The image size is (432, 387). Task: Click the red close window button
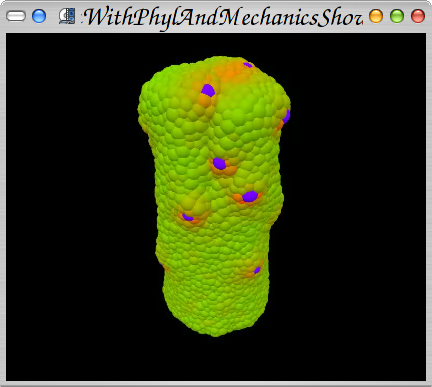(x=418, y=16)
